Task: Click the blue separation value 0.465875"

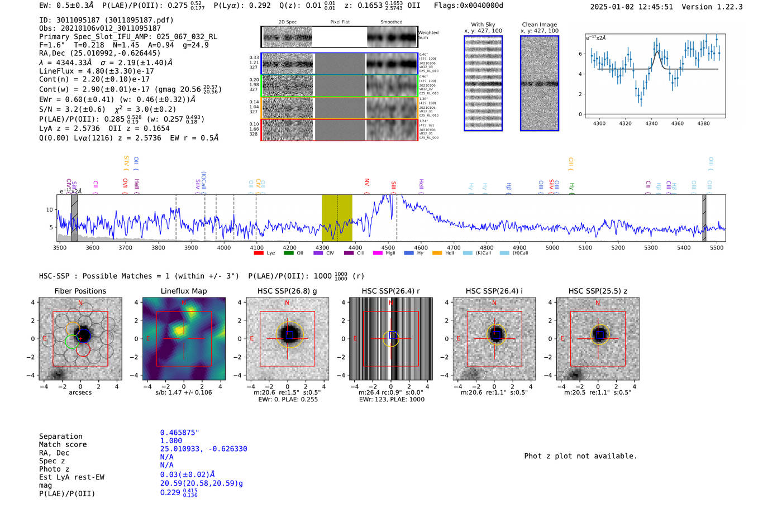Action: point(180,433)
